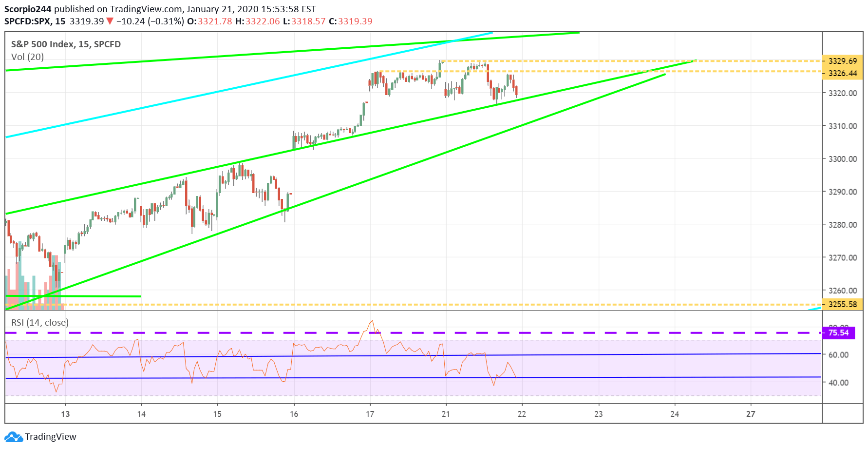Click the 3260.00 price axis value

point(843,291)
